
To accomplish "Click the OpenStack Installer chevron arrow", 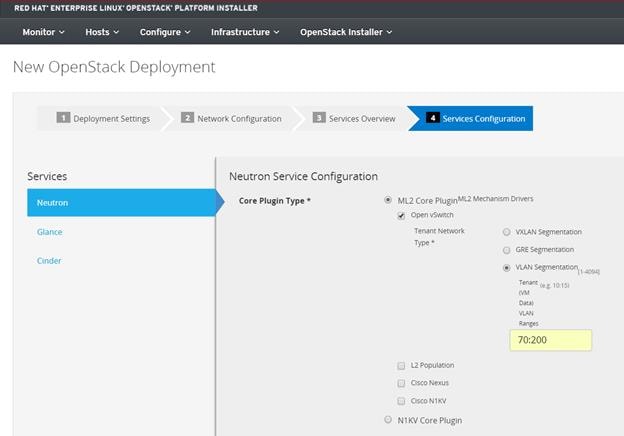I will point(389,32).
